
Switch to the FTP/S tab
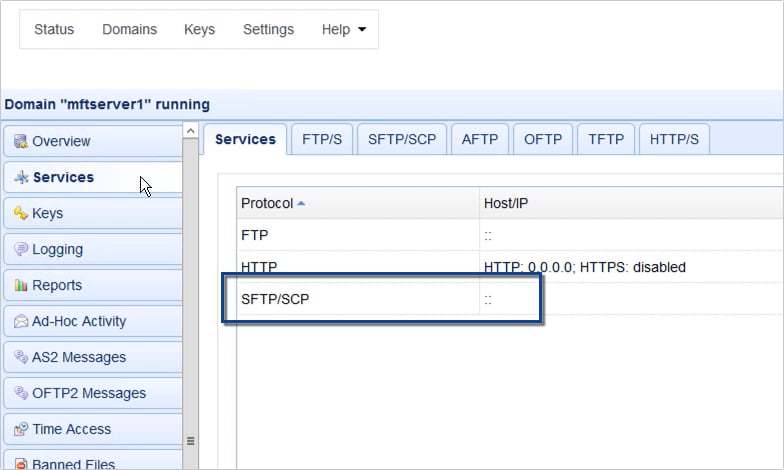[322, 139]
